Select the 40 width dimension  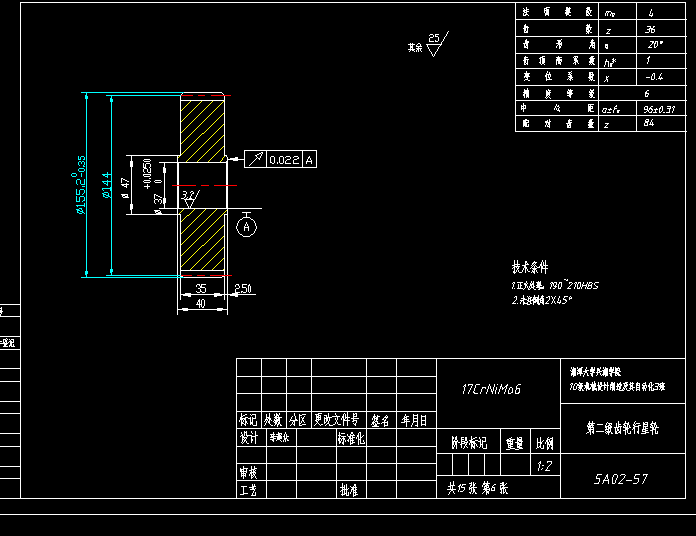click(x=201, y=303)
